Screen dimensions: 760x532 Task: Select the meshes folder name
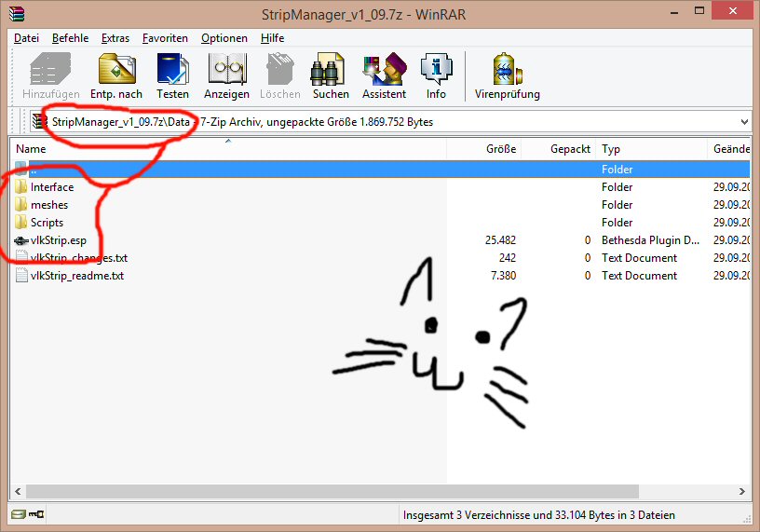coord(49,205)
